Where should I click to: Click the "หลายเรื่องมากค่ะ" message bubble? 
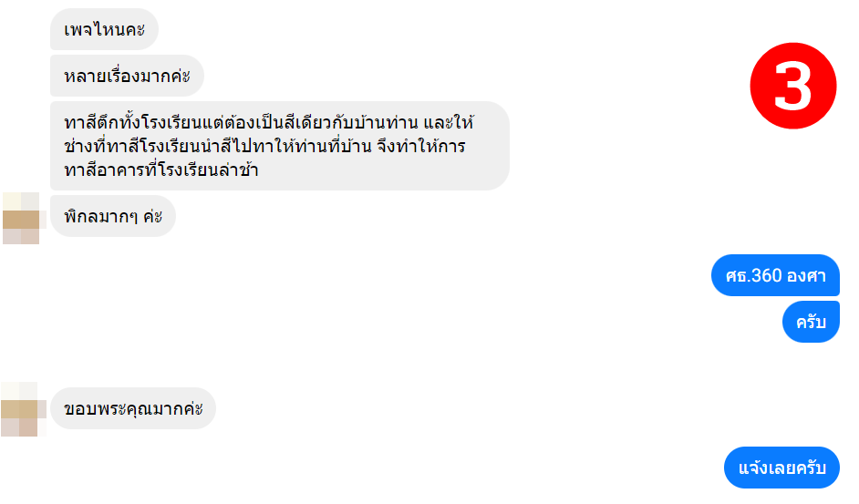(127, 76)
